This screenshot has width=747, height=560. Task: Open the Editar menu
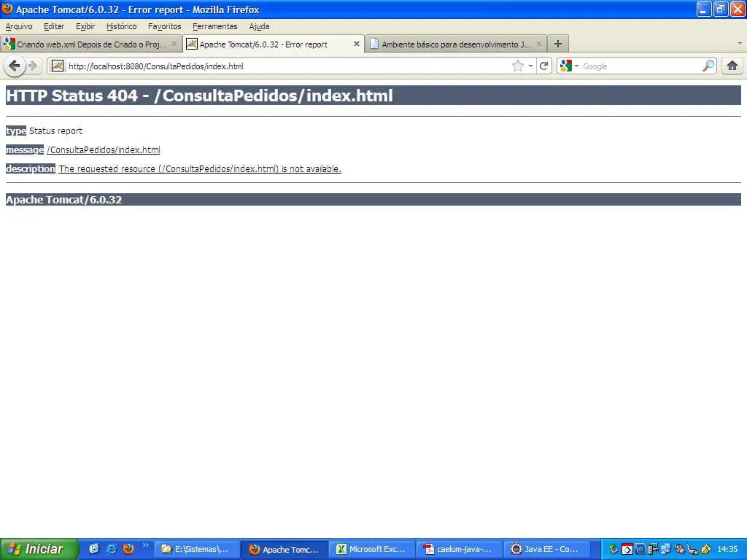(x=54, y=26)
